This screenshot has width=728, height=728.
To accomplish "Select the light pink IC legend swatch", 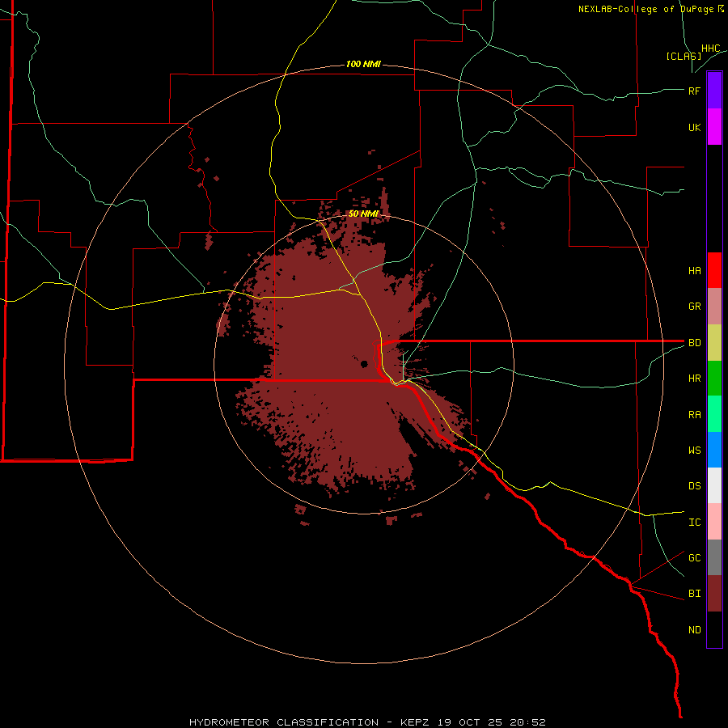I will point(714,522).
